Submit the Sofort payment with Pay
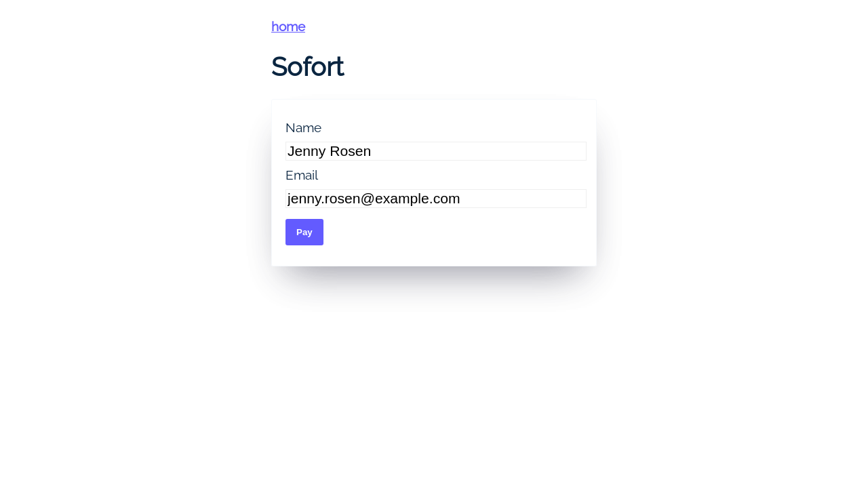This screenshot has width=868, height=488. pyautogui.click(x=304, y=232)
